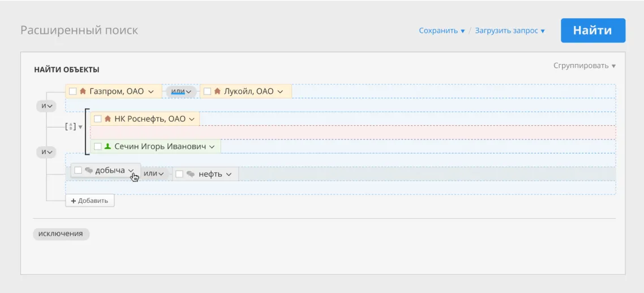Open the Сгруппировать dropdown
Screen dimensions: 644x293
click(x=585, y=66)
